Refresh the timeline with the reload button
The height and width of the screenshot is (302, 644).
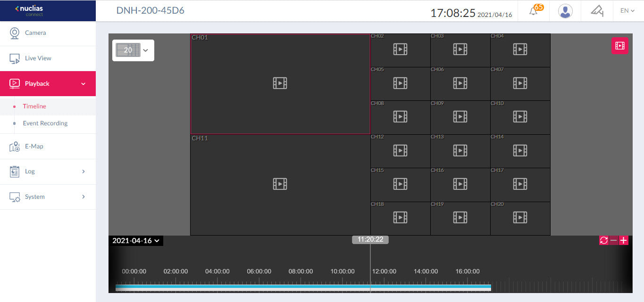(x=604, y=240)
